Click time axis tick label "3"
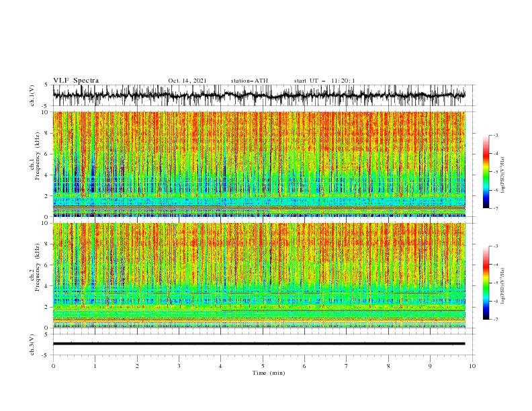This screenshot has width=532, height=411. [179, 366]
